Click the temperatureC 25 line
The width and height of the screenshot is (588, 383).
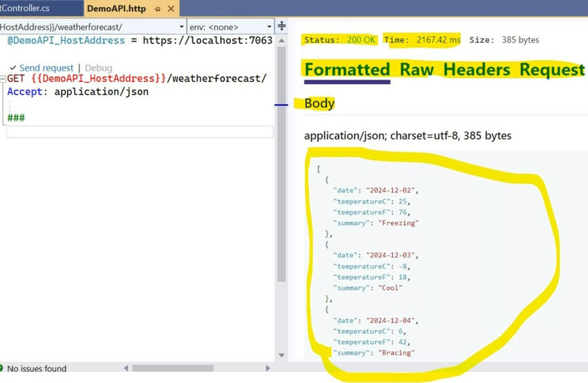pos(371,202)
